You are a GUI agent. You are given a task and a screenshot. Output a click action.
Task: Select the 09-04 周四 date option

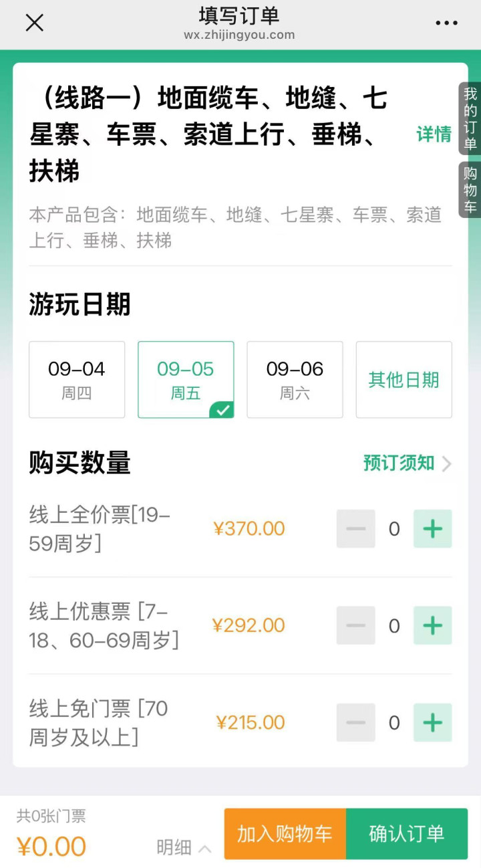(x=77, y=380)
